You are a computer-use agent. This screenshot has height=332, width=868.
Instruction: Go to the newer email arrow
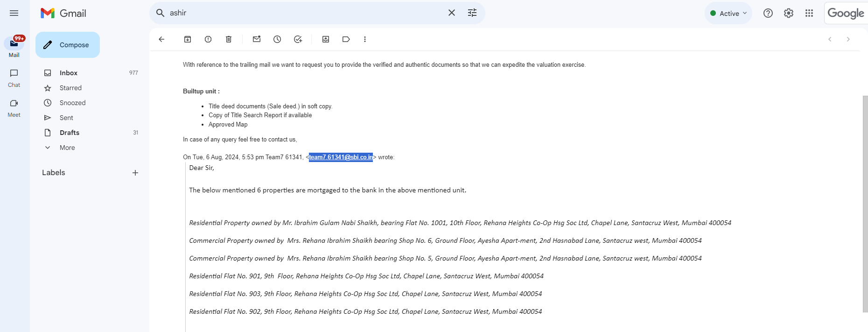click(x=830, y=39)
